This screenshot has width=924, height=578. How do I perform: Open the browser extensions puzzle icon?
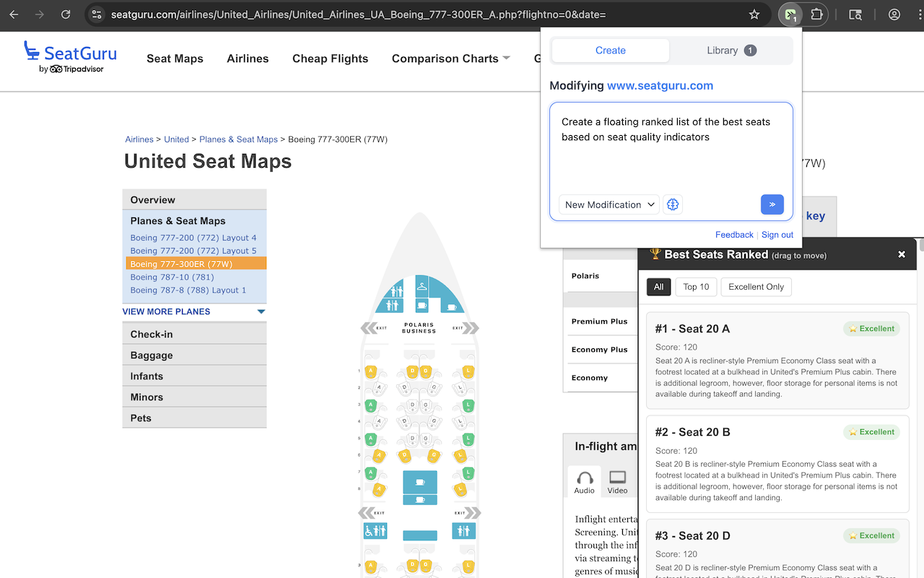tap(816, 14)
